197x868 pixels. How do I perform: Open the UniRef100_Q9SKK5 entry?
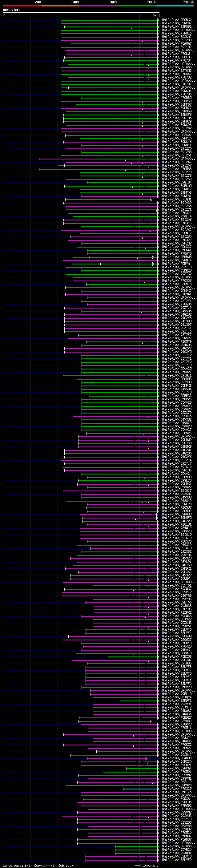pyautogui.click(x=177, y=416)
